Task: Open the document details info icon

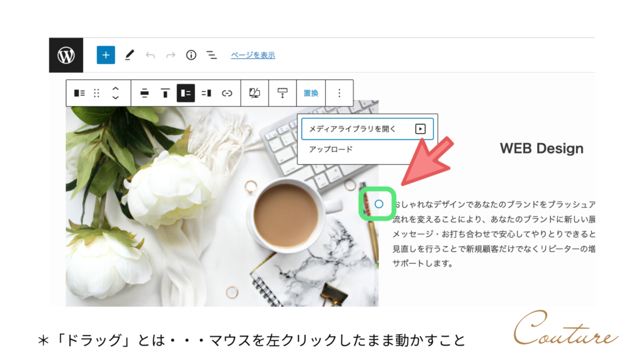Action: [191, 55]
